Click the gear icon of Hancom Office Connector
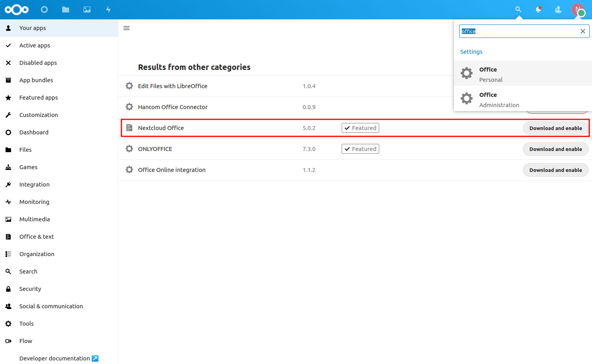Screen dimensions: 592x364 pos(129,107)
